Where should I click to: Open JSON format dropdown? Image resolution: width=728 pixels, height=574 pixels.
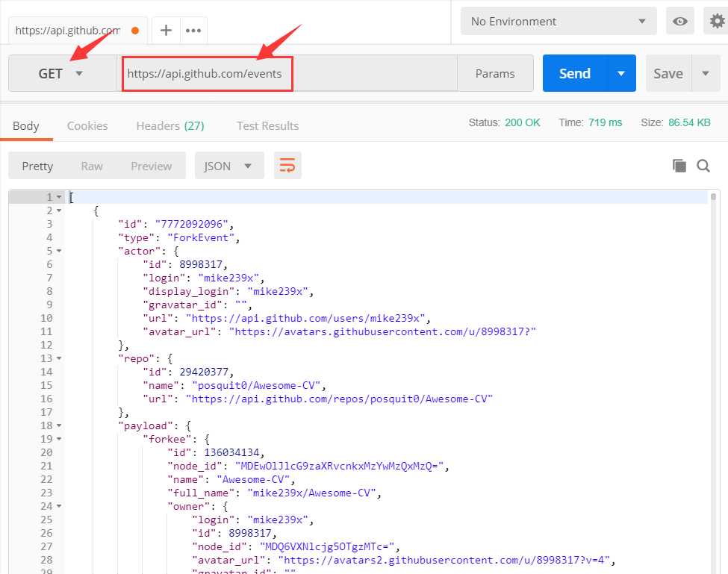pos(229,166)
